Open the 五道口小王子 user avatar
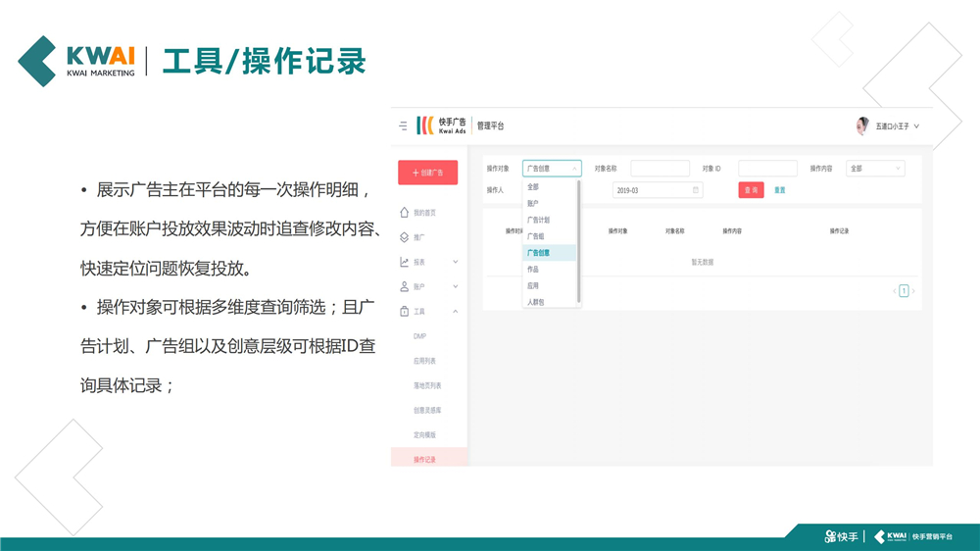The image size is (980, 551). [x=862, y=125]
